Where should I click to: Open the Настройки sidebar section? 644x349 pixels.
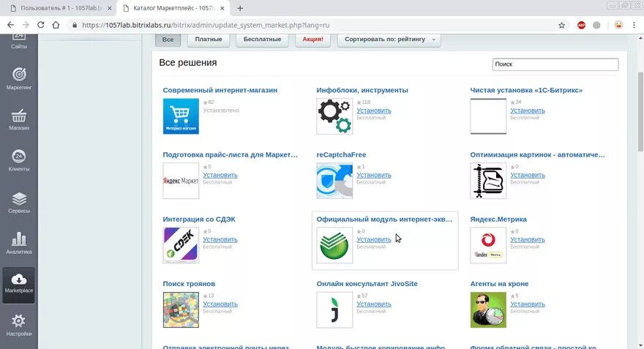coord(19,325)
